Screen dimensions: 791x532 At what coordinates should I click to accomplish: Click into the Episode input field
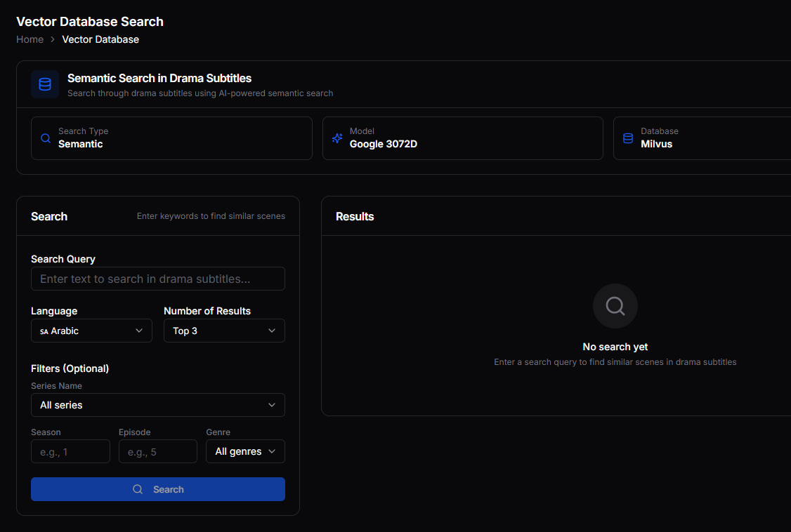coord(158,451)
